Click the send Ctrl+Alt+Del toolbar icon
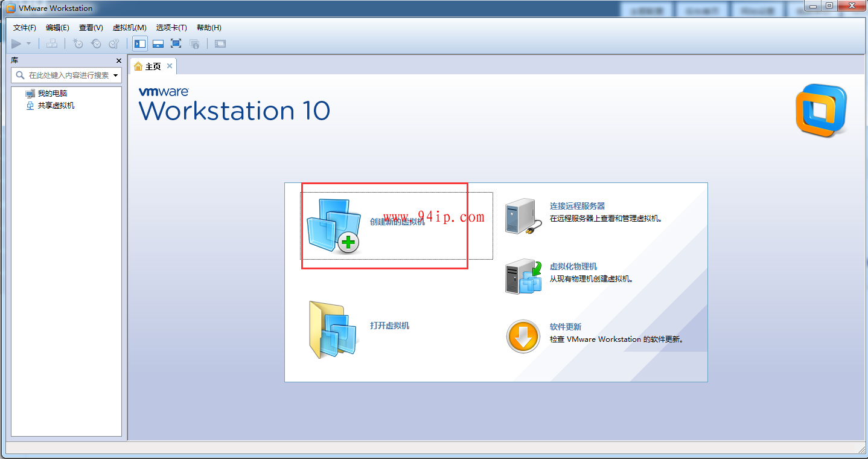Screen dimensions: 868x459 52,43
